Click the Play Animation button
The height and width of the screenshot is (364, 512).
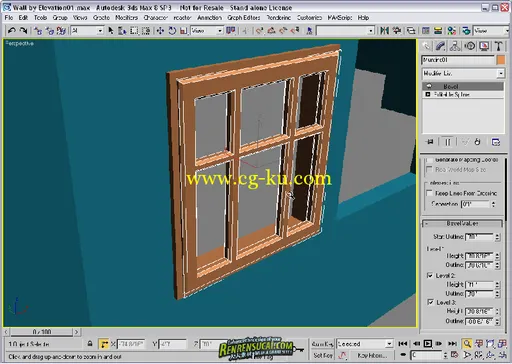click(x=428, y=343)
